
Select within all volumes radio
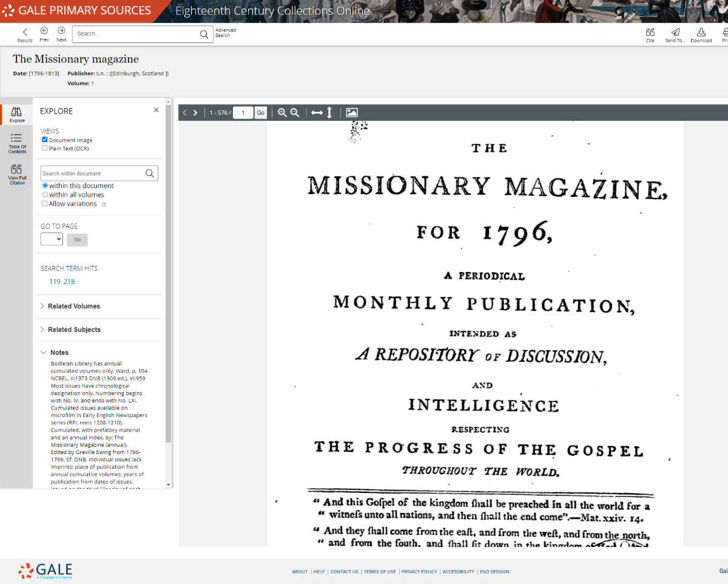(45, 195)
